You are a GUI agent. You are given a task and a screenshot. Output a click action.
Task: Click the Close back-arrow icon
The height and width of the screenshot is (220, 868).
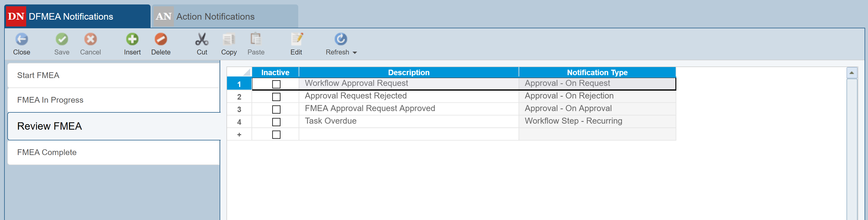click(x=21, y=40)
